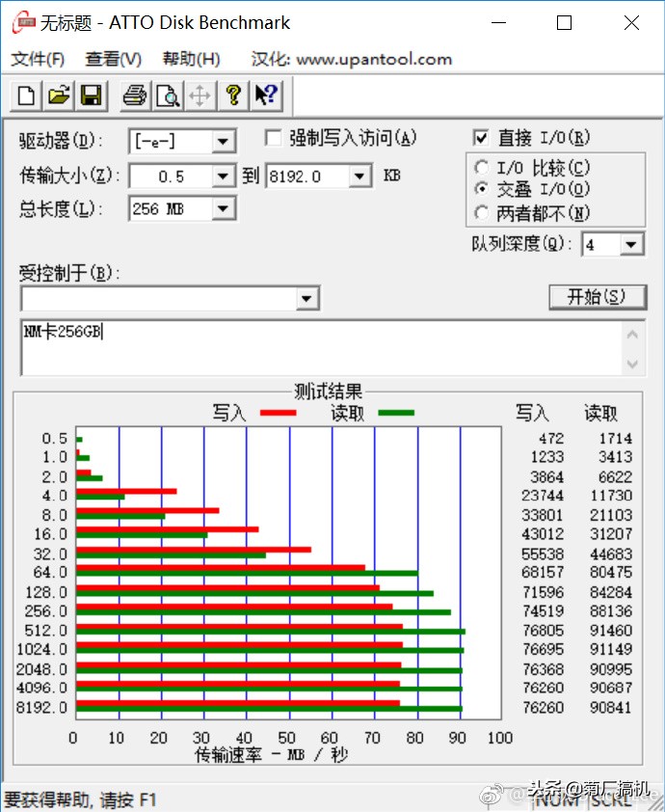The image size is (665, 812).
Task: Open Print Preview magnifier icon
Action: (x=168, y=95)
